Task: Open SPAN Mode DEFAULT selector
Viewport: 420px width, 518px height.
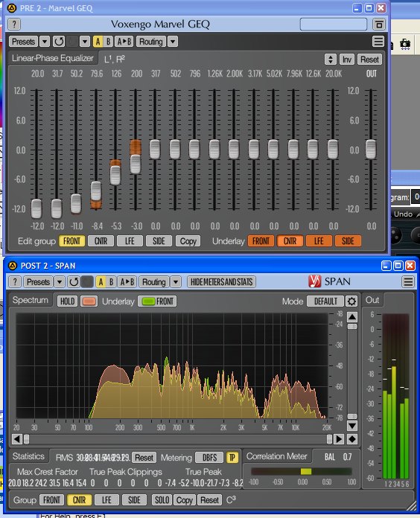Action: 325,301
